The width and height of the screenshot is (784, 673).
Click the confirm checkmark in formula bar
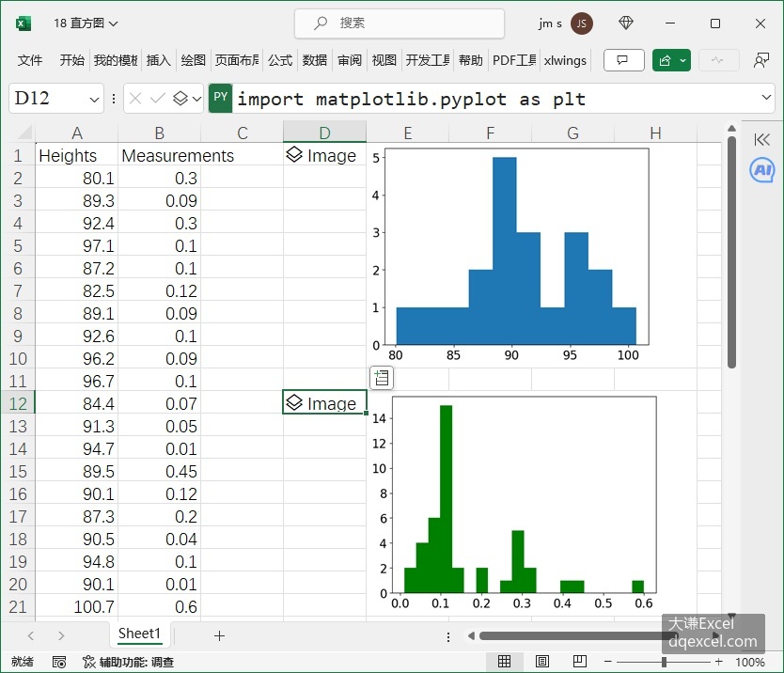pos(158,99)
